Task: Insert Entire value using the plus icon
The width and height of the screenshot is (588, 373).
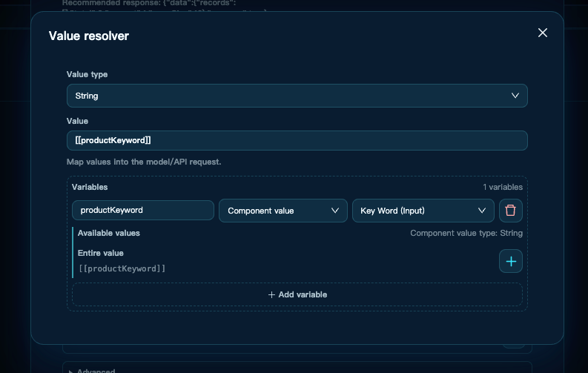Action: pyautogui.click(x=510, y=261)
